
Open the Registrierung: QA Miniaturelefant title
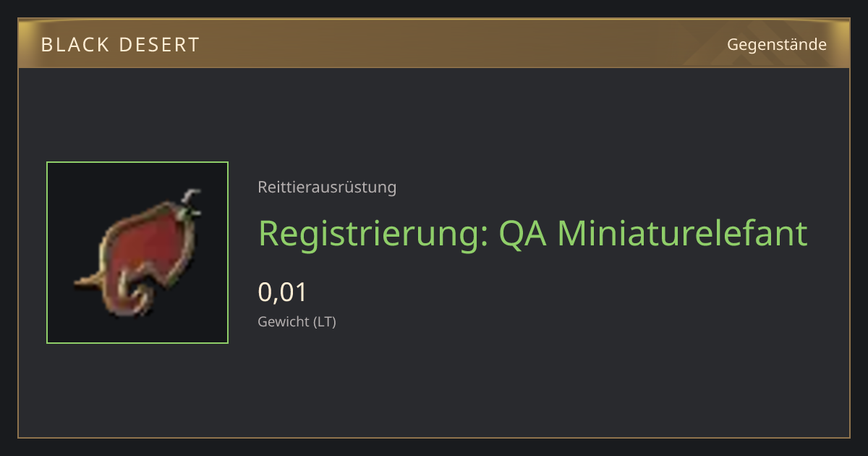(x=532, y=233)
